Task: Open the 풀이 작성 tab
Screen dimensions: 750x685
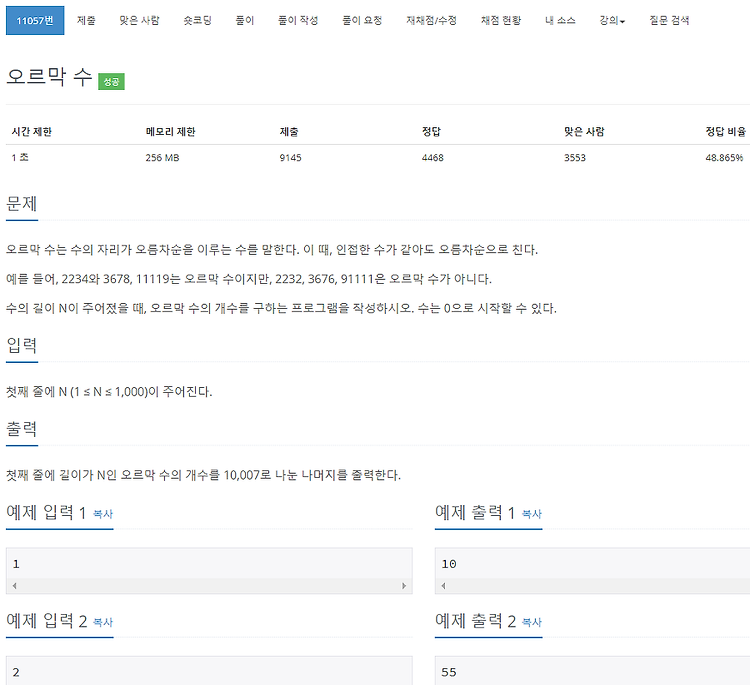Action: coord(298,21)
